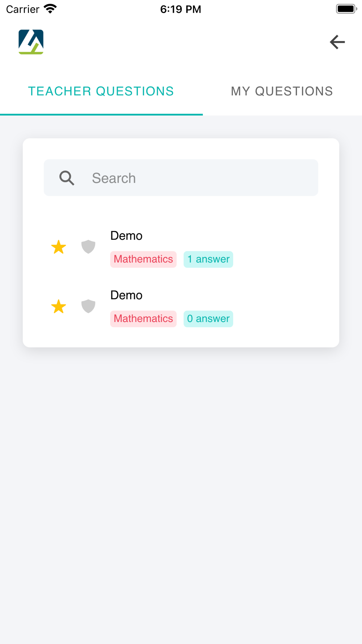The width and height of the screenshot is (362, 644).
Task: Toggle star on second Demo question
Action: pyautogui.click(x=59, y=306)
